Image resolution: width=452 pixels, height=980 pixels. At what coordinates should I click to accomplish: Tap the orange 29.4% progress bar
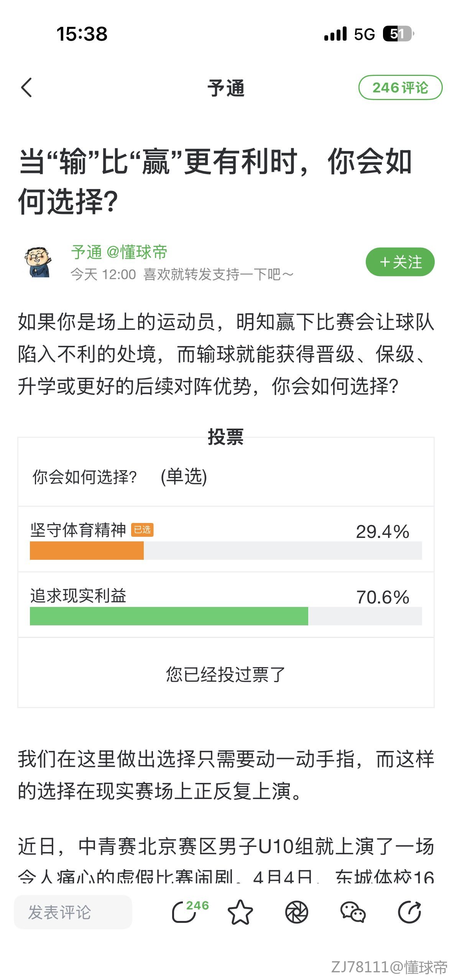click(x=87, y=551)
